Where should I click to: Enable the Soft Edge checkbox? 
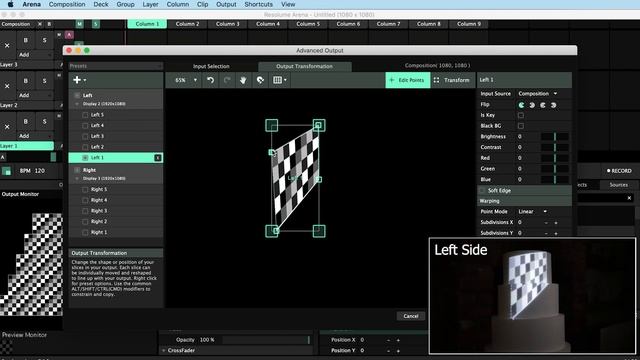[x=482, y=191]
